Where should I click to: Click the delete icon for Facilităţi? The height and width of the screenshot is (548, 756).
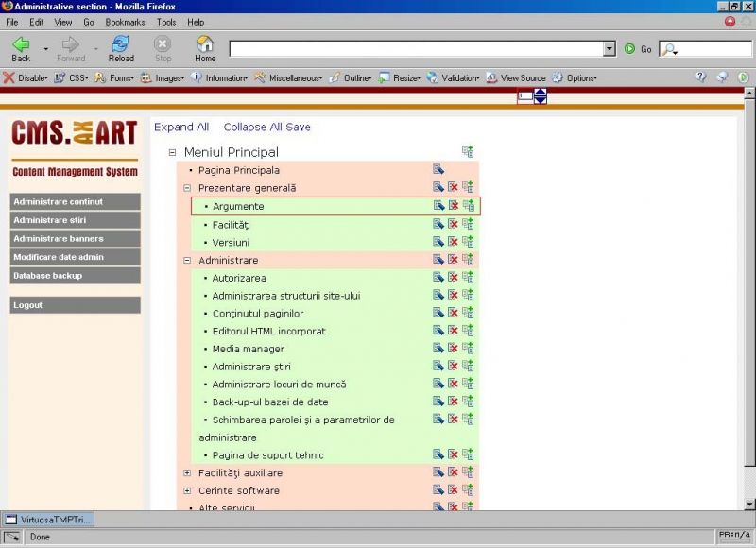click(x=453, y=224)
